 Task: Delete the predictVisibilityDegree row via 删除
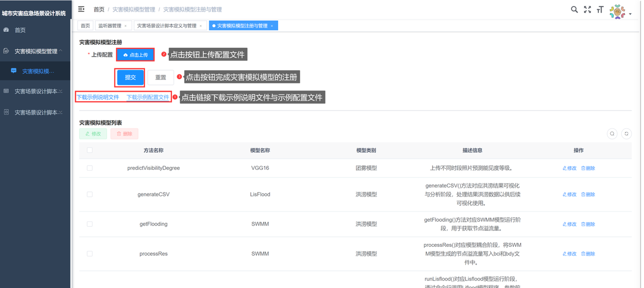tap(588, 168)
